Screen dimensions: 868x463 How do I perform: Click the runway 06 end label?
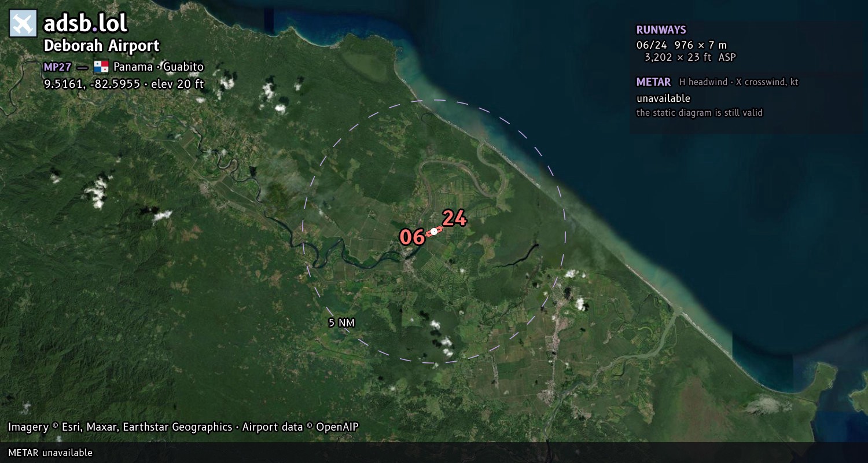[412, 237]
